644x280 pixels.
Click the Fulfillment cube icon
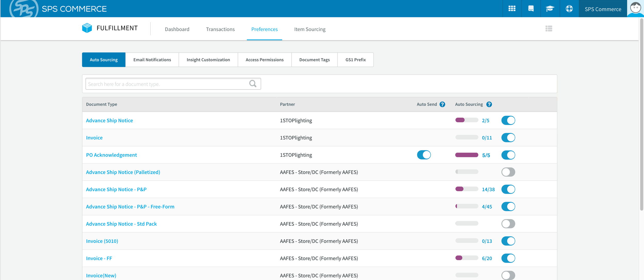click(x=87, y=28)
